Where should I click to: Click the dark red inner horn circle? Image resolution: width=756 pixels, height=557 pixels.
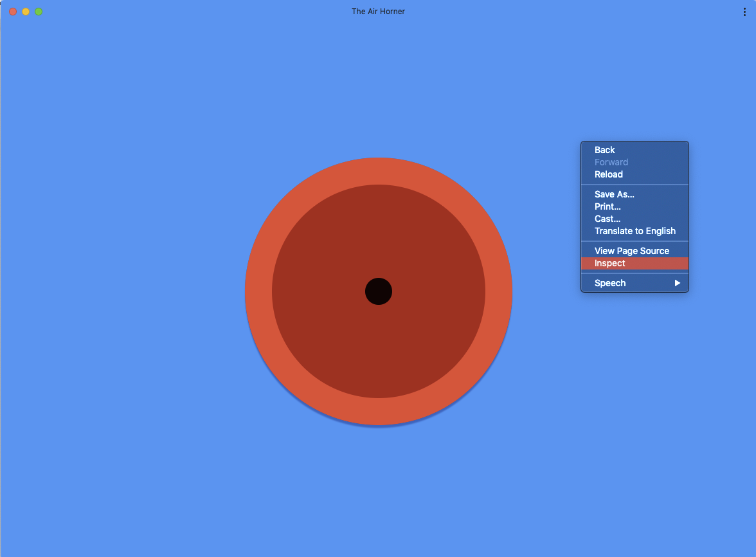pos(334,244)
